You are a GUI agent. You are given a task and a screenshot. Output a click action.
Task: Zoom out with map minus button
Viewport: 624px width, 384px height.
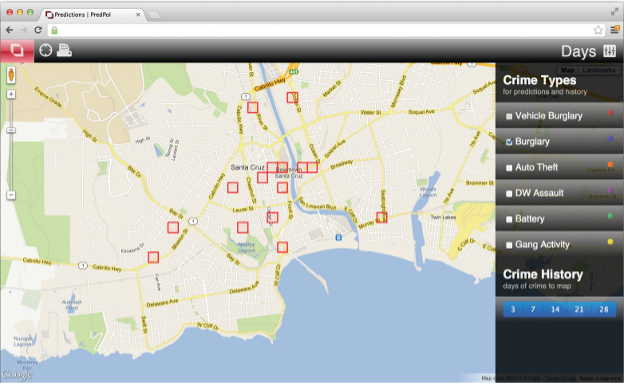click(11, 195)
